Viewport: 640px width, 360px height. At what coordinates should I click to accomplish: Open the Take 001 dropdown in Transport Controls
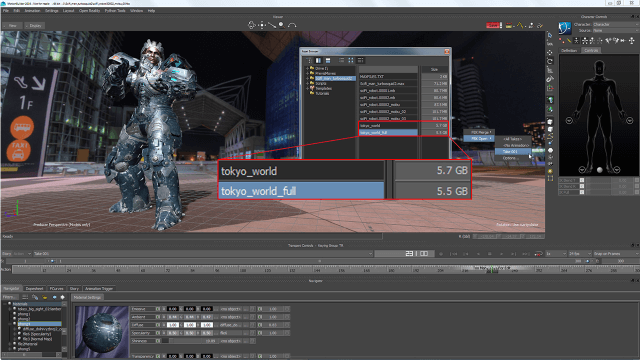[x=203, y=254]
